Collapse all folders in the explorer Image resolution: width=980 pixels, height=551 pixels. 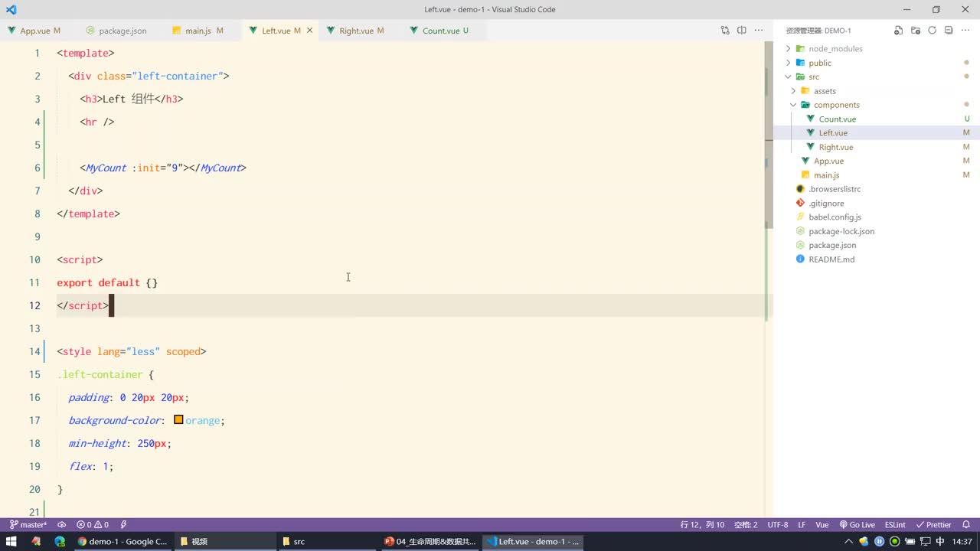[x=949, y=31]
